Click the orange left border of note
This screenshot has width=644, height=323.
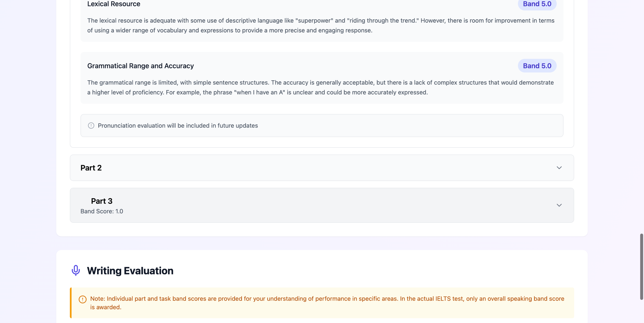pos(71,303)
